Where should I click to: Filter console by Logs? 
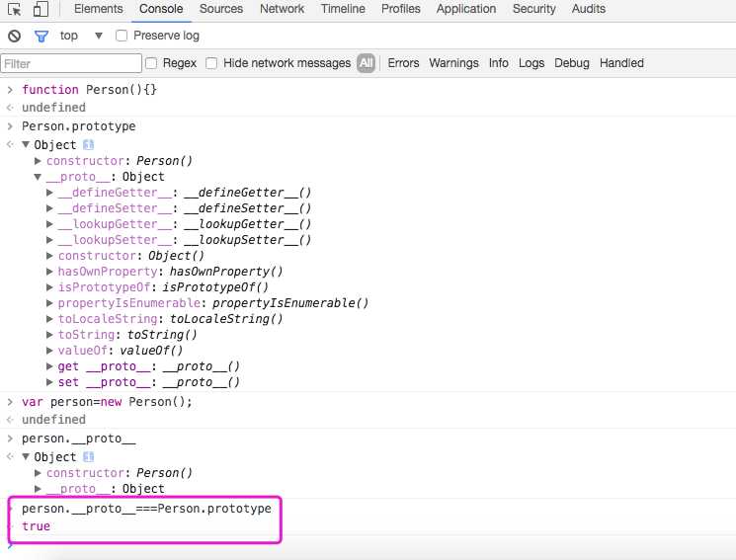pyautogui.click(x=532, y=63)
